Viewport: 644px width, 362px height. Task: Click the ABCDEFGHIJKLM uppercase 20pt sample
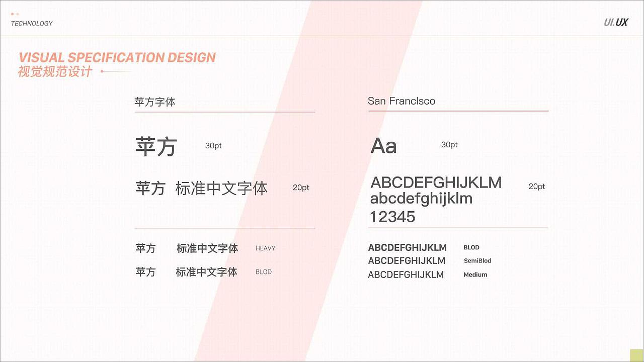(436, 183)
